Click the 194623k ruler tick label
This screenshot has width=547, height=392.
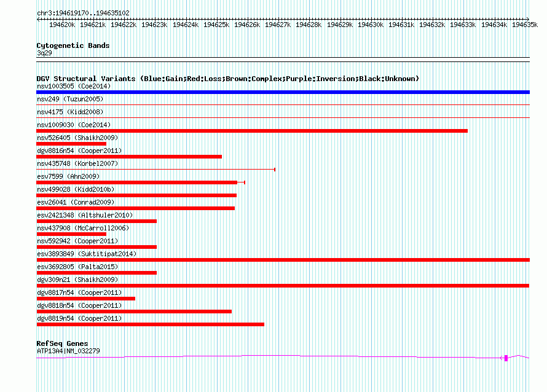[154, 25]
